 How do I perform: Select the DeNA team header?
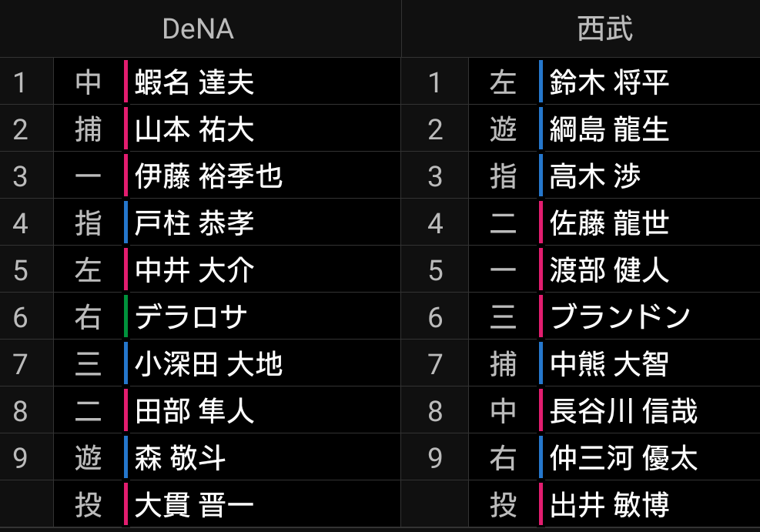tap(198, 29)
